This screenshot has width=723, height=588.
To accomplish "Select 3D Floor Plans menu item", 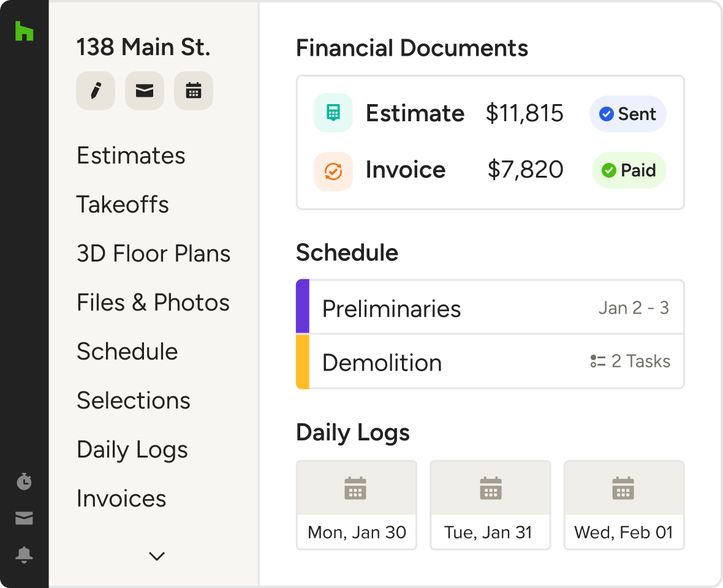I will click(153, 254).
